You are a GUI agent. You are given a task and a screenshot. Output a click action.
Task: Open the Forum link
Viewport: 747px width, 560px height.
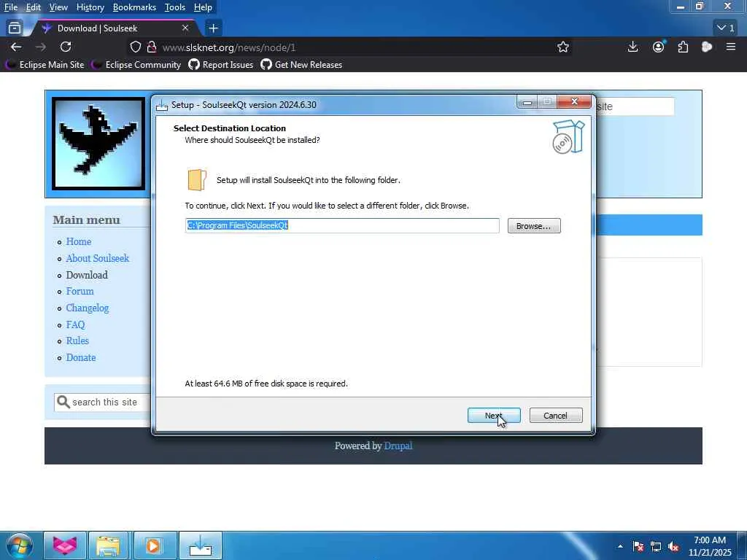(80, 291)
